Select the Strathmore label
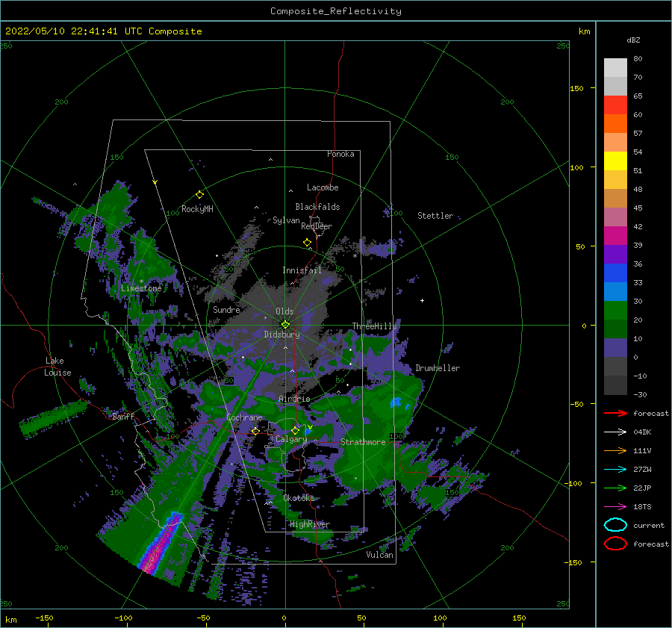Image resolution: width=672 pixels, height=628 pixels. 363,442
